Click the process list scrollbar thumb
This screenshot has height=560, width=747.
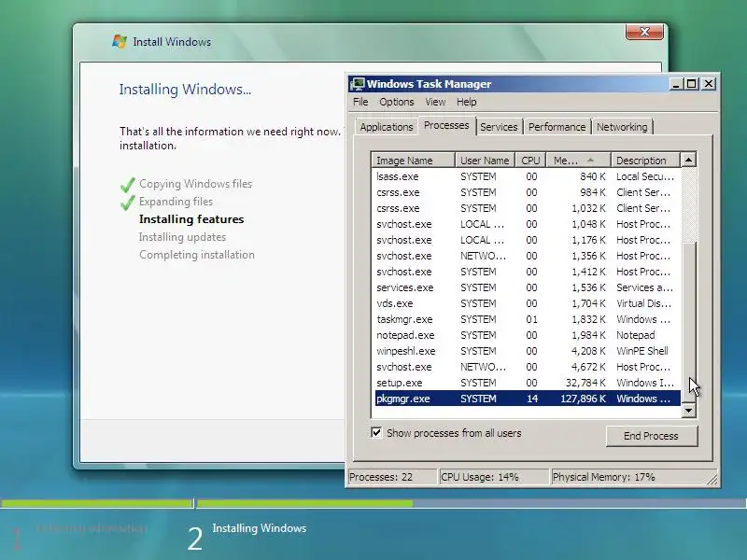tap(689, 322)
